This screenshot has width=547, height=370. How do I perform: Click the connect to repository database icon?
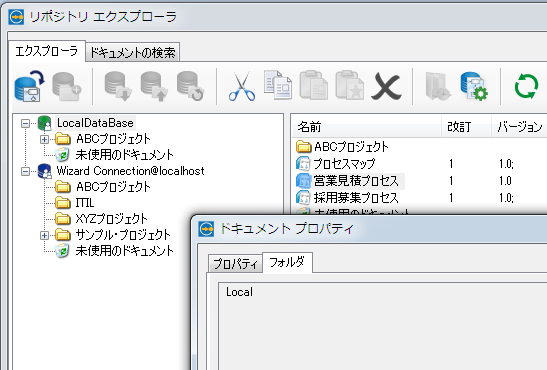30,86
